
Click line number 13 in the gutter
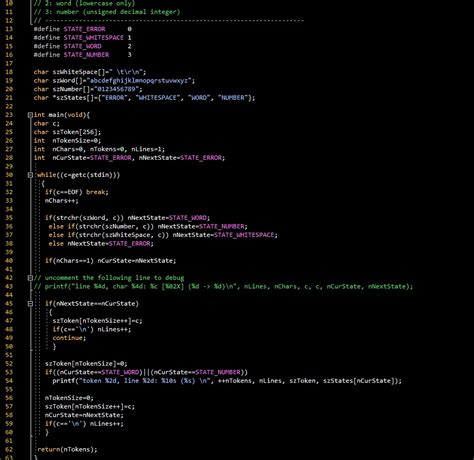[x=9, y=29]
